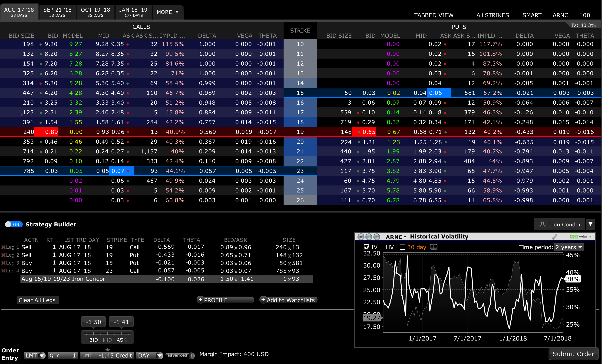Open the LMT order type dropdown
This screenshot has height=364, width=602.
tap(35, 355)
